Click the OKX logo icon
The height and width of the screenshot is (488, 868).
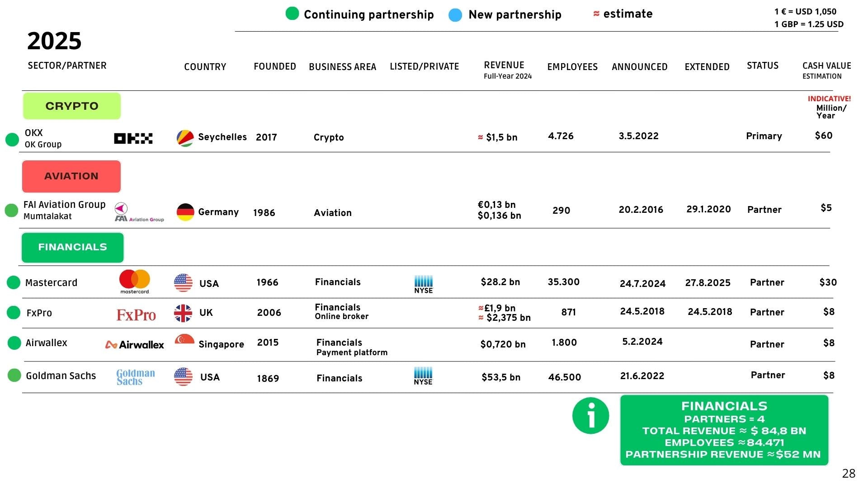coord(133,138)
